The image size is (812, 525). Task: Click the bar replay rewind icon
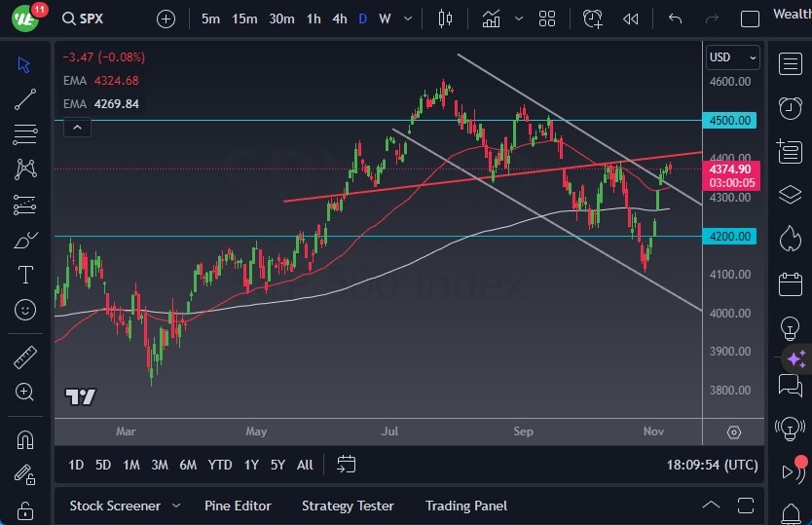click(631, 19)
